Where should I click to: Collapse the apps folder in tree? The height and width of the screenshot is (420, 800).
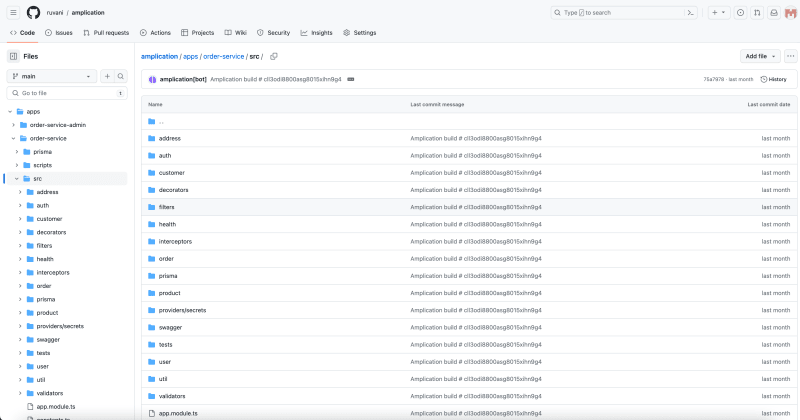point(10,111)
